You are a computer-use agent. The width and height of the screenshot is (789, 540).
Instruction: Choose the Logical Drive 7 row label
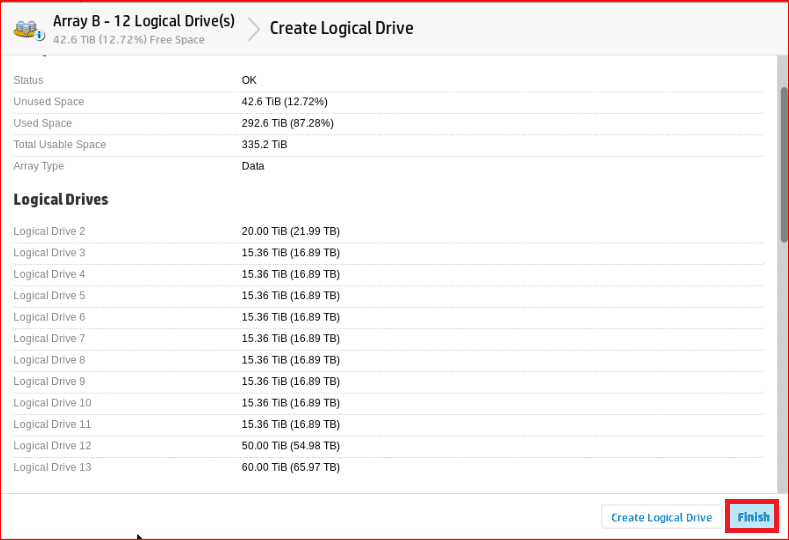[x=49, y=339]
